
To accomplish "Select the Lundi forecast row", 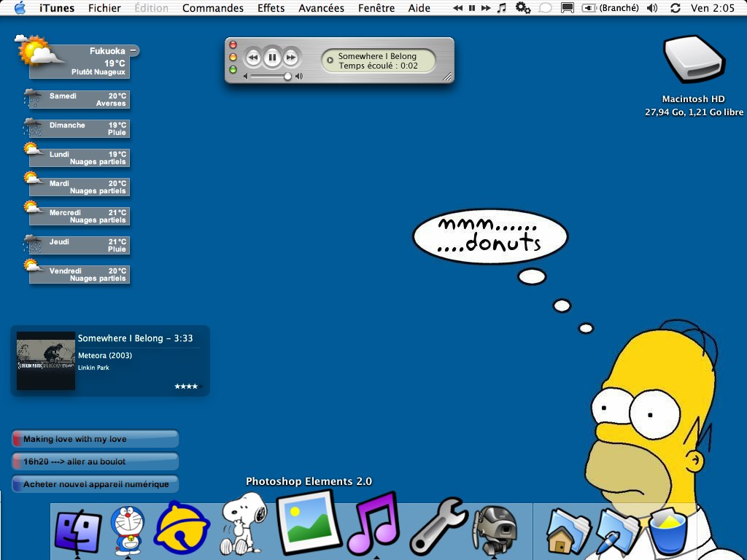I will click(x=77, y=157).
